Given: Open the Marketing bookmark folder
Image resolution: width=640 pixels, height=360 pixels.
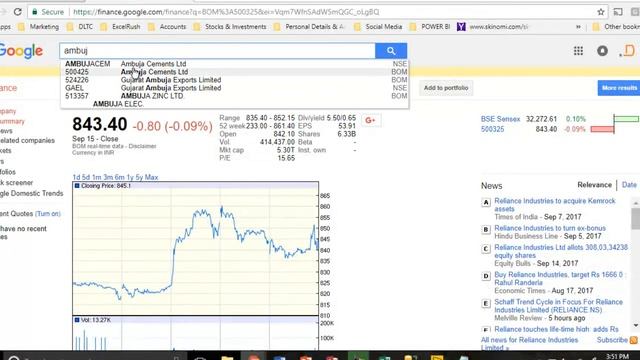Looking at the screenshot, I should tap(39, 27).
